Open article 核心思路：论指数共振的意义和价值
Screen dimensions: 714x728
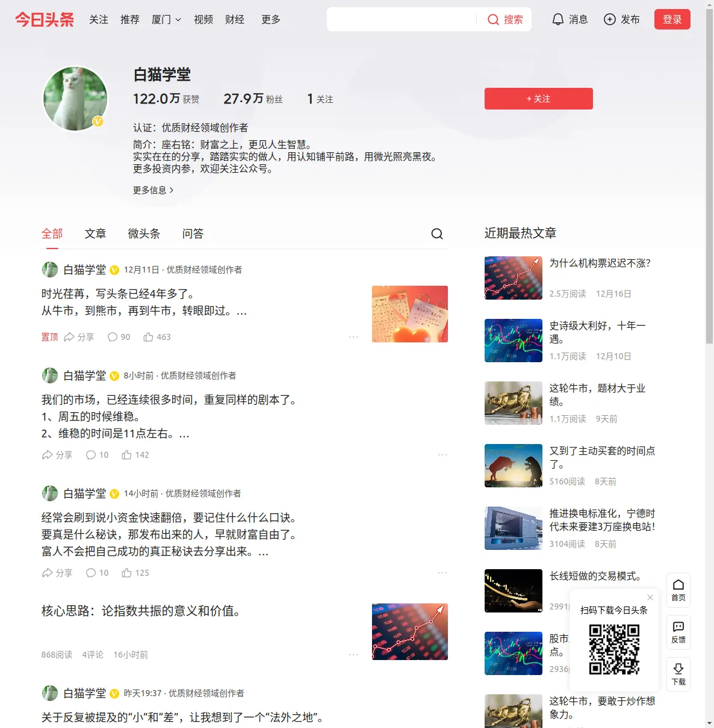[144, 611]
